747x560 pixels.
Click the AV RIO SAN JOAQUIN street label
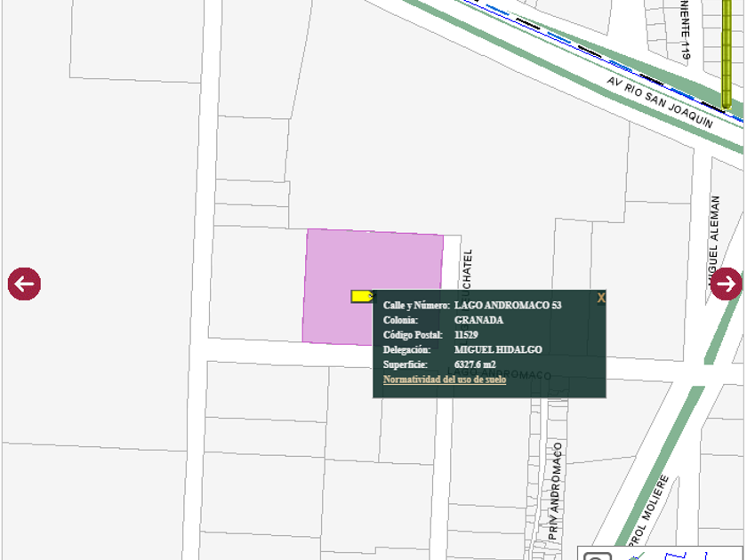point(660,101)
